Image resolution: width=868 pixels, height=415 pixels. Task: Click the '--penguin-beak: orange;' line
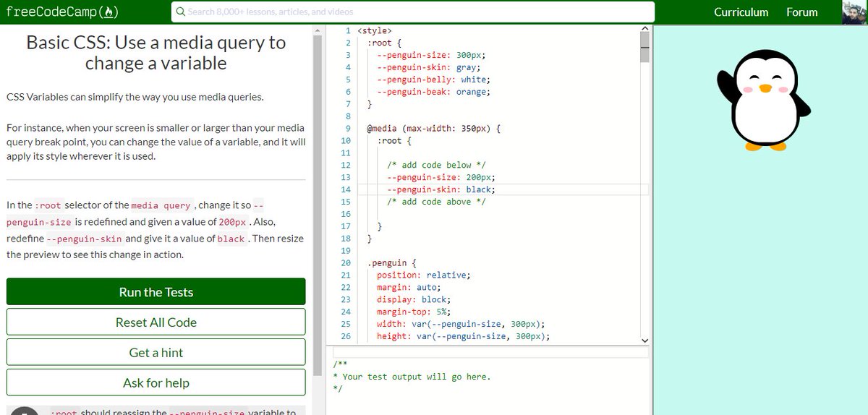click(x=433, y=92)
